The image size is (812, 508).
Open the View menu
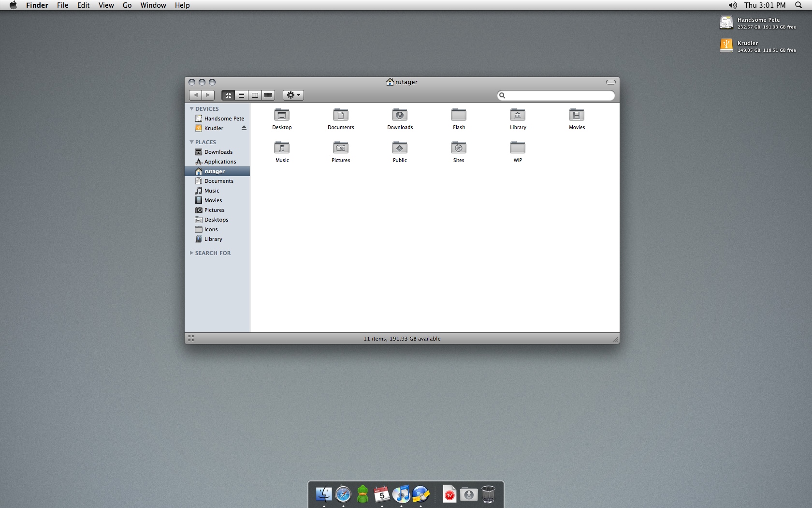click(106, 5)
